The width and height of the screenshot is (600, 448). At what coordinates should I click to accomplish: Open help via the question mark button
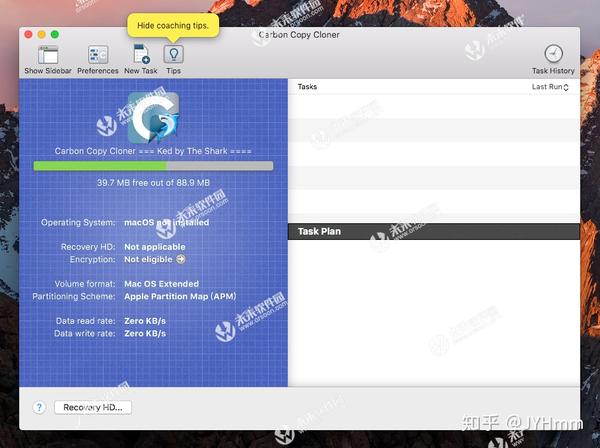pyautogui.click(x=39, y=407)
